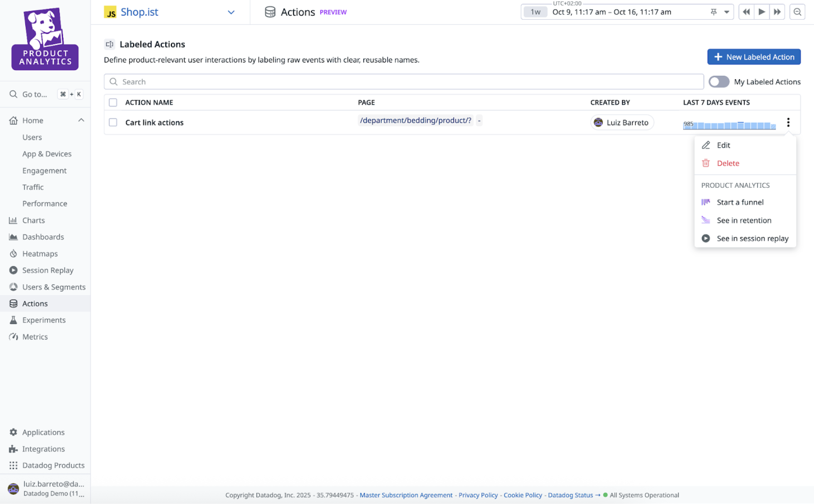Collapse the Home section chevron
Viewport: 814px width, 504px height.
tap(81, 120)
